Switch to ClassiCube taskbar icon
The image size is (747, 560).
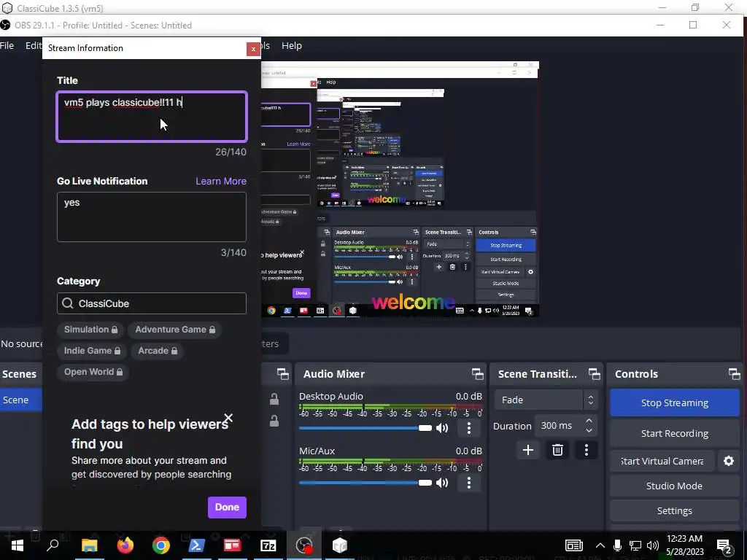tap(340, 545)
